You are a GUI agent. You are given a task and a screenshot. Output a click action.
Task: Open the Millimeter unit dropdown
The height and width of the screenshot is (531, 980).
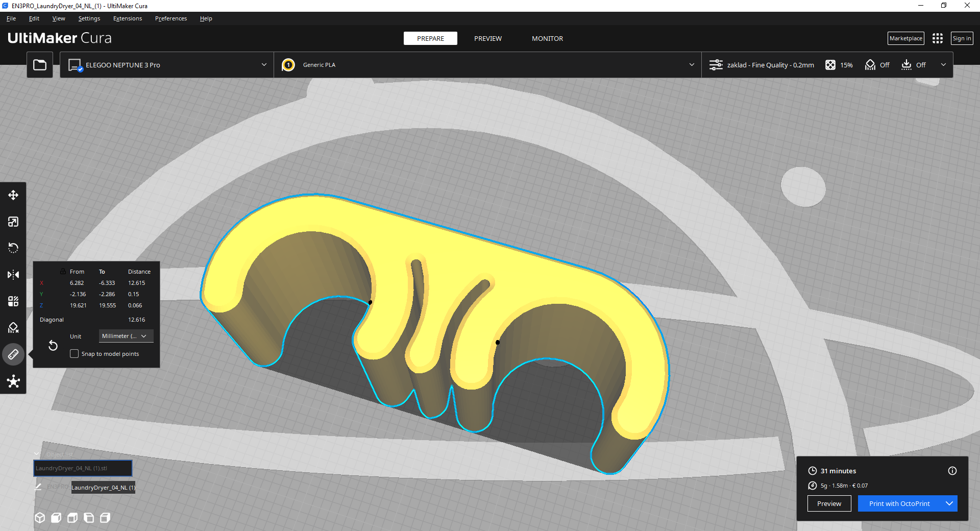point(126,336)
